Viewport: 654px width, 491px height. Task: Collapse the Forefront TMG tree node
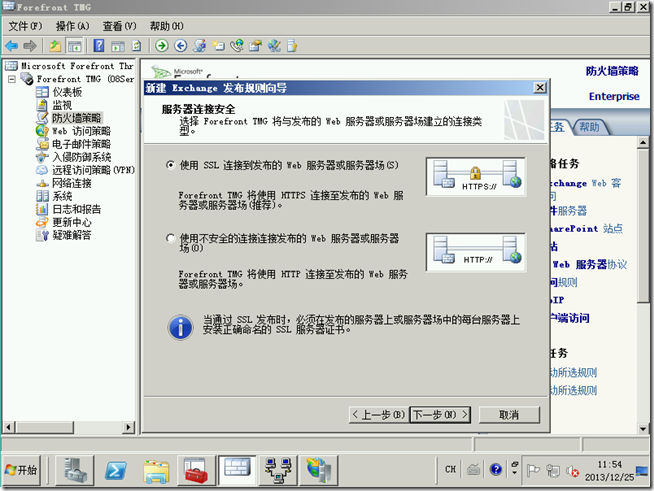[x=12, y=79]
